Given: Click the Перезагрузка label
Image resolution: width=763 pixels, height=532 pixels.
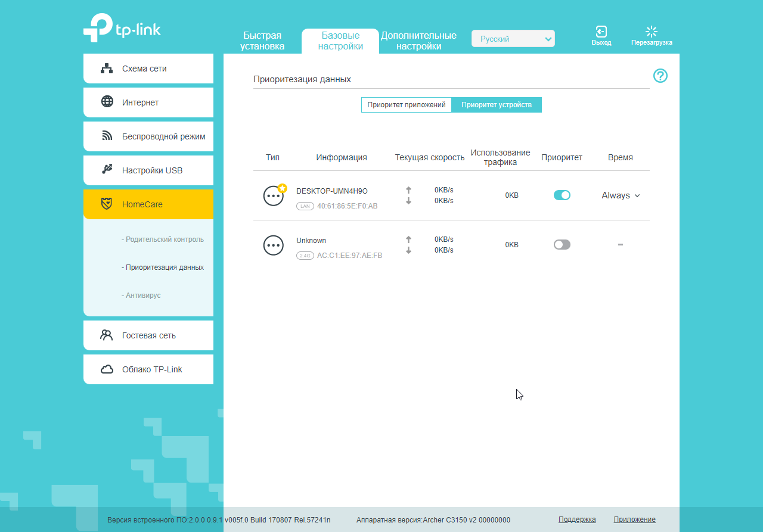Looking at the screenshot, I should (652, 43).
